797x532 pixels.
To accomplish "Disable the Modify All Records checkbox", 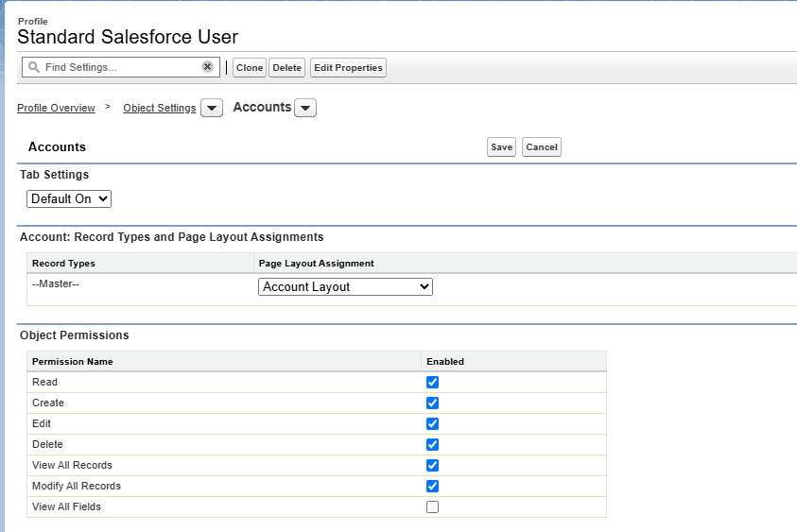I will tap(433, 487).
